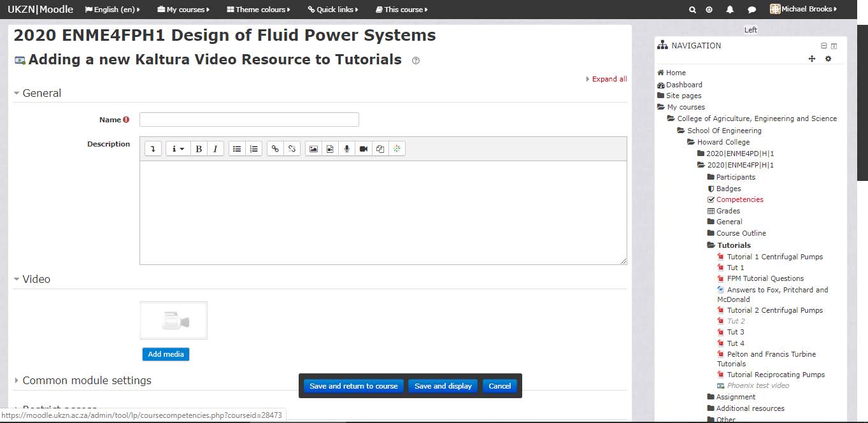
Task: Open the paragraph styles dropdown in the editor
Action: pyautogui.click(x=178, y=149)
